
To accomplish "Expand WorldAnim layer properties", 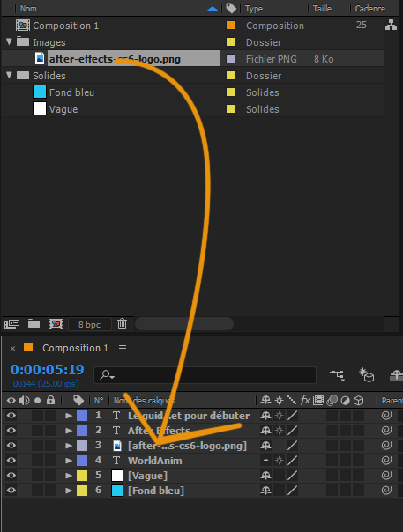I will pyautogui.click(x=69, y=461).
